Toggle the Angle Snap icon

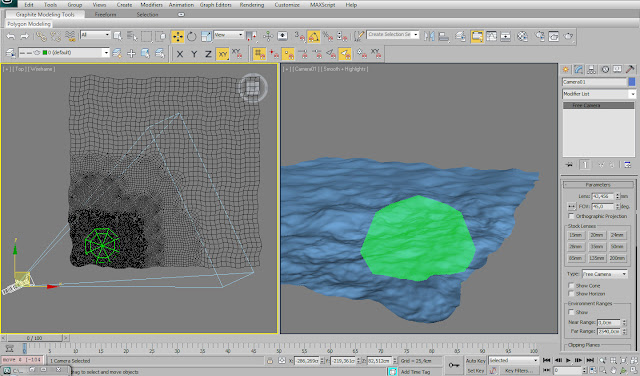click(313, 36)
